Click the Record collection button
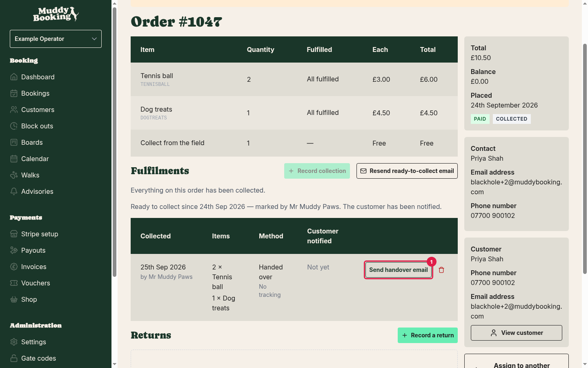This screenshot has height=368, width=588. (317, 171)
